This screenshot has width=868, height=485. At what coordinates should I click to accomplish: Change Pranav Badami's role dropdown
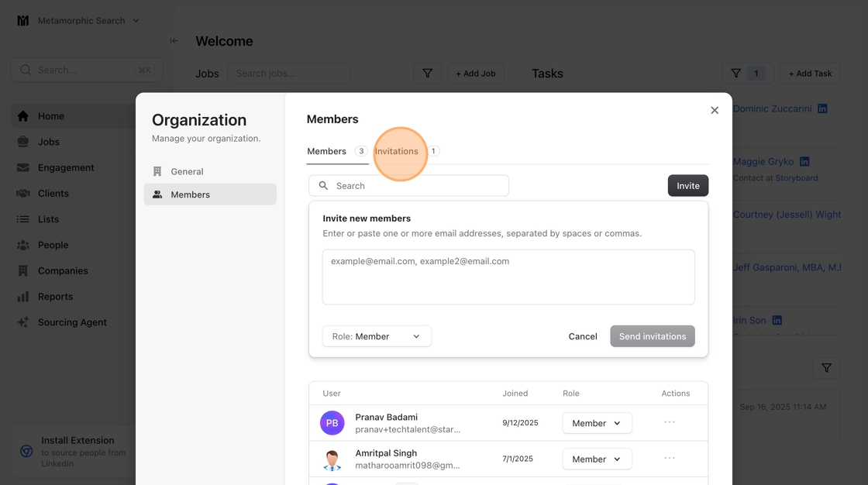click(x=596, y=423)
